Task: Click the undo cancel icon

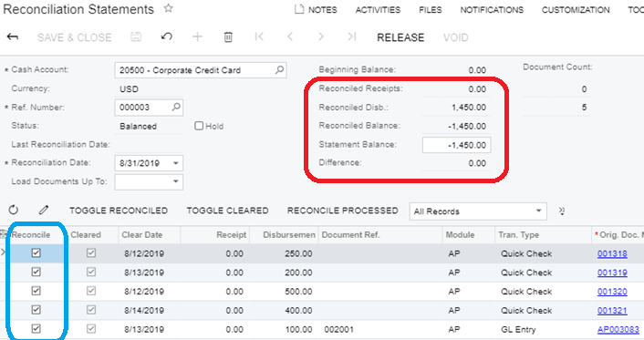Action: pyautogui.click(x=166, y=37)
